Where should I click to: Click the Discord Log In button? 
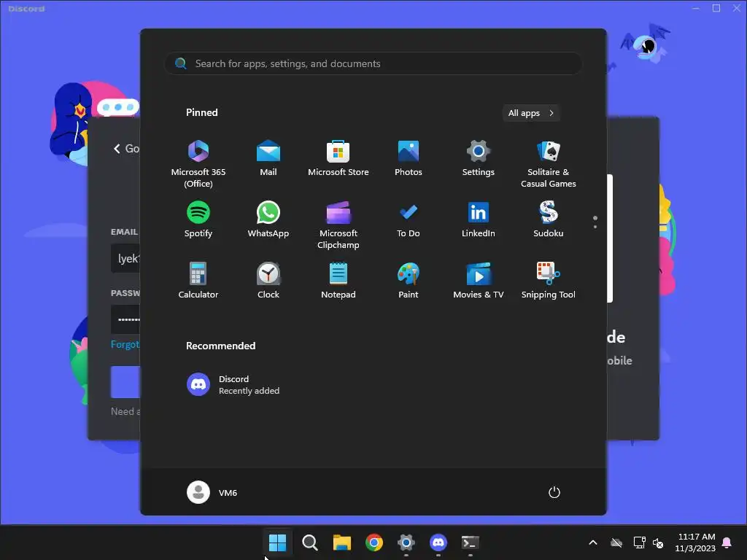(x=125, y=382)
